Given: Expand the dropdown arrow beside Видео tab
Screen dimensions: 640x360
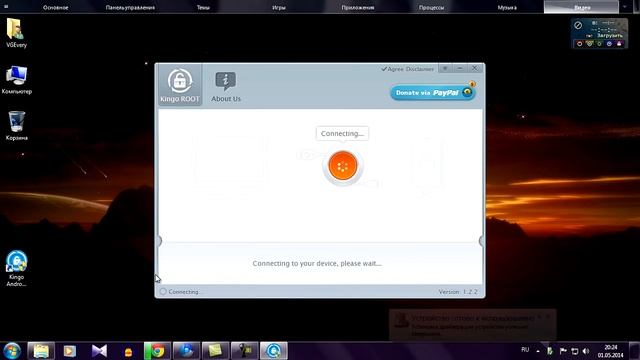Looking at the screenshot, I should [x=624, y=7].
